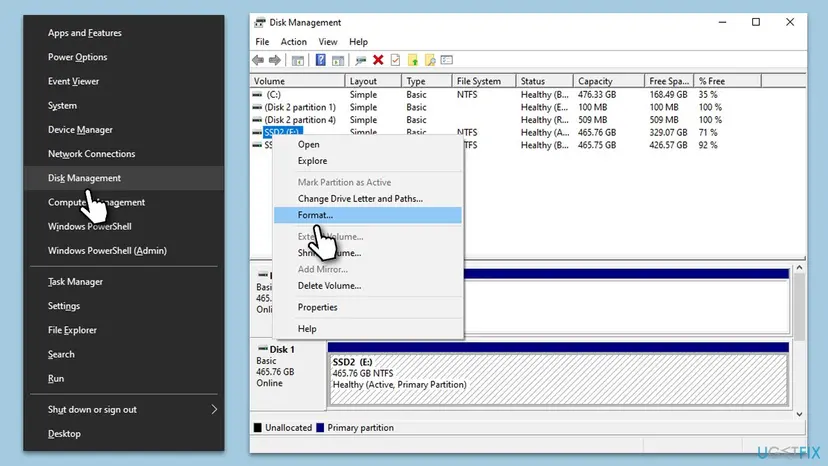This screenshot has height=466, width=828.
Task: Choose Help in the context menu
Action: tap(368, 329)
